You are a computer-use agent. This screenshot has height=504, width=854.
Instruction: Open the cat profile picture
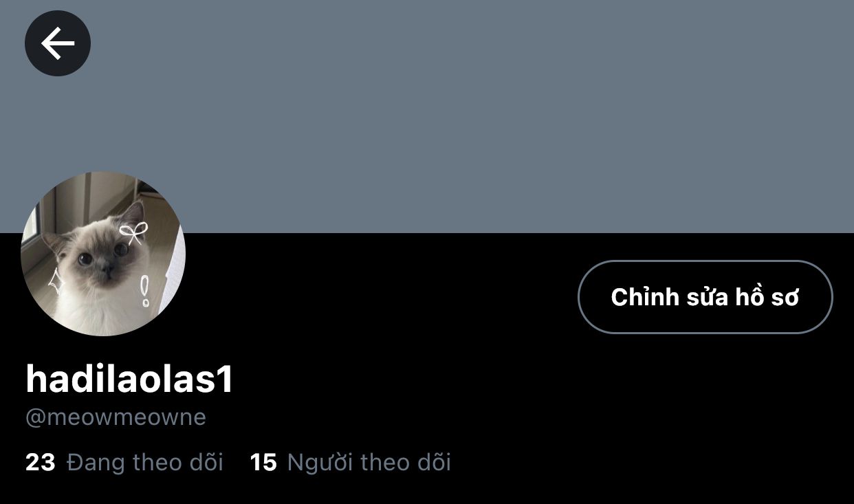coord(103,254)
